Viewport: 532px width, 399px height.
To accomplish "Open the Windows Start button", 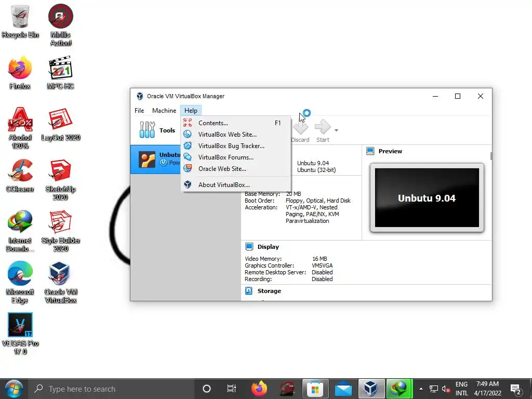I will coord(13,389).
